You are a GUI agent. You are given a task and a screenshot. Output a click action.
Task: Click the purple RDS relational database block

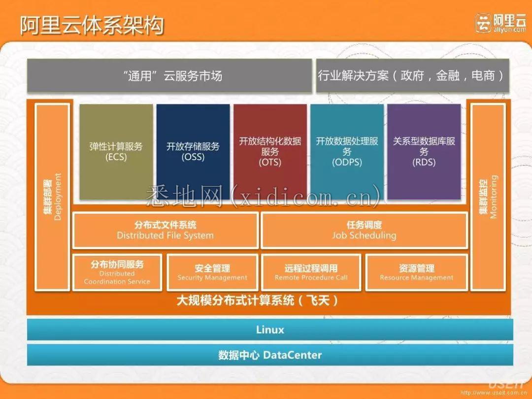(424, 152)
